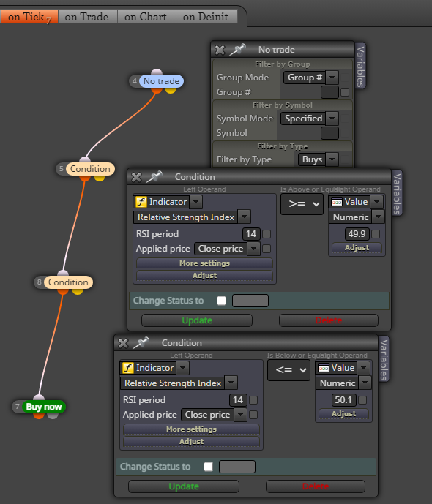Image resolution: width=432 pixels, height=504 pixels.
Task: Click Adjust under the 49.9 value
Action: [357, 248]
